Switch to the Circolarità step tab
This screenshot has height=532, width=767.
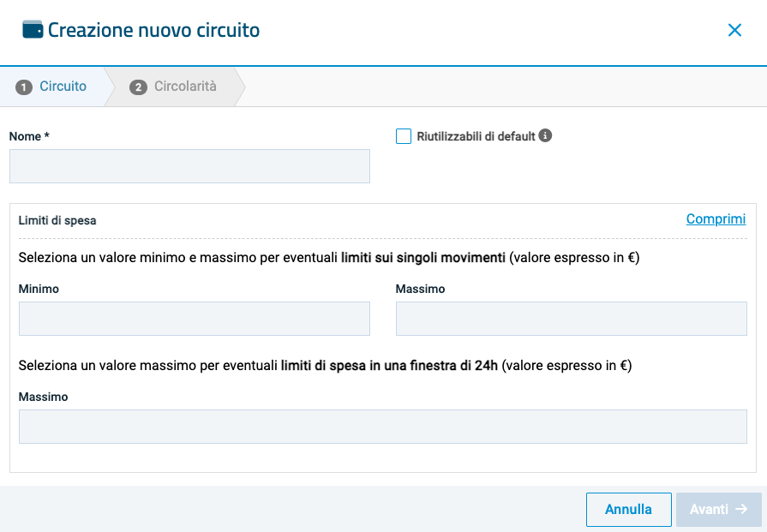[185, 87]
